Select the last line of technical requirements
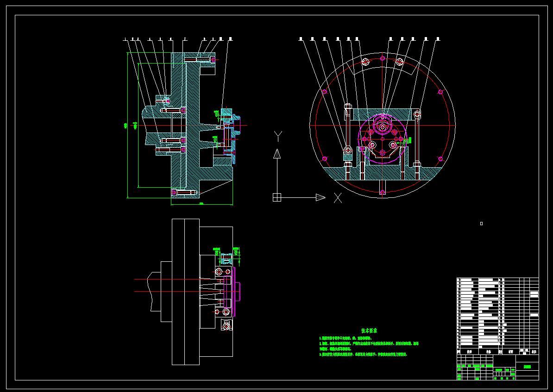Screen dimensions: 553x392 click(x=363, y=354)
